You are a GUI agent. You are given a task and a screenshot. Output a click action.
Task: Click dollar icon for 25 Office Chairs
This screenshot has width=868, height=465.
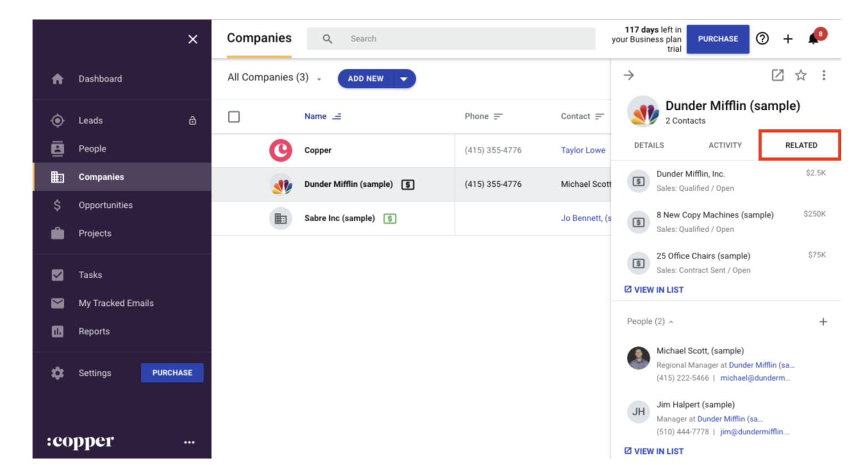(639, 263)
